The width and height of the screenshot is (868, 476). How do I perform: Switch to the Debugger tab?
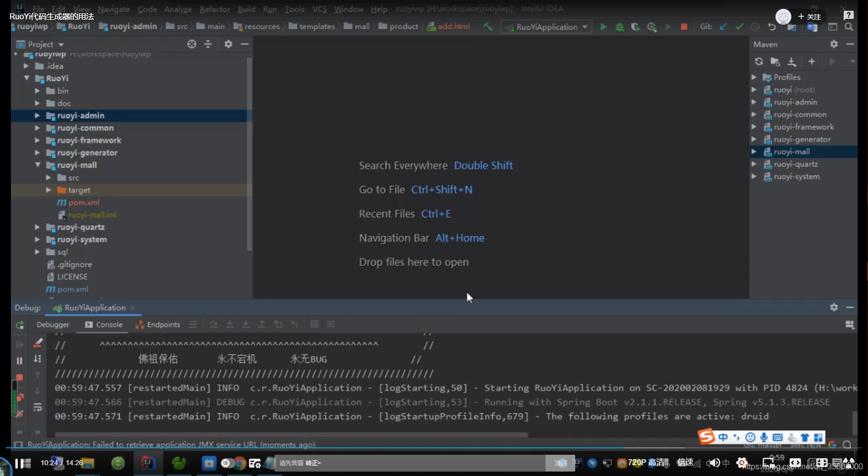pyautogui.click(x=53, y=325)
